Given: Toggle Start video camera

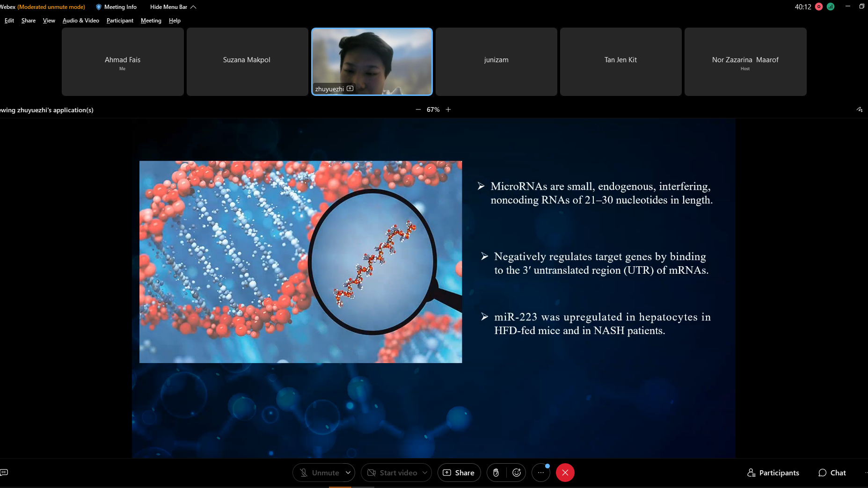Looking at the screenshot, I should click(392, 473).
